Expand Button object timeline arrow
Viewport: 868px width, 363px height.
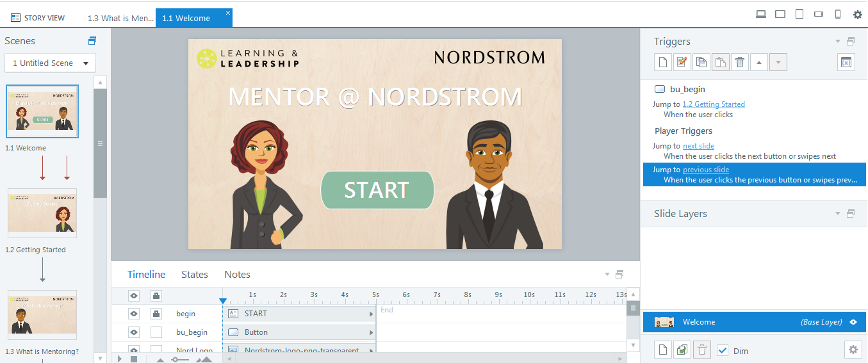(x=372, y=332)
